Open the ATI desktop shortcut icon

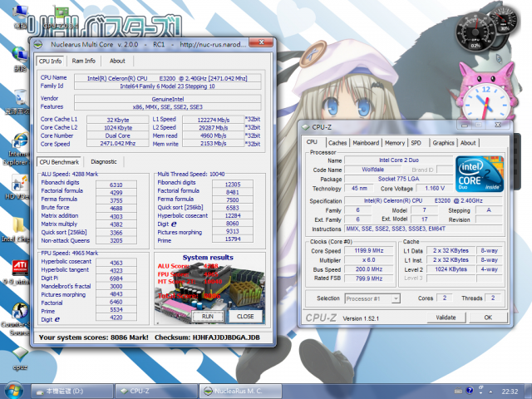coord(20,272)
